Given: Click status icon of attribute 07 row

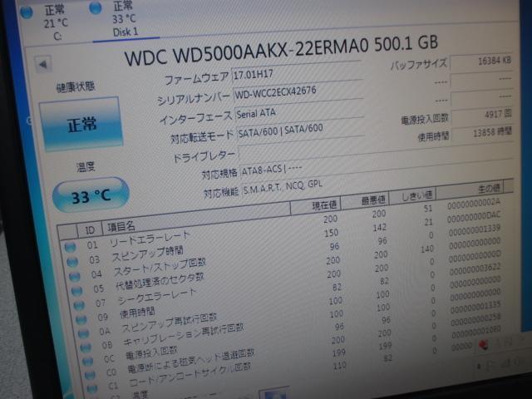Looking at the screenshot, I should pyautogui.click(x=79, y=305).
